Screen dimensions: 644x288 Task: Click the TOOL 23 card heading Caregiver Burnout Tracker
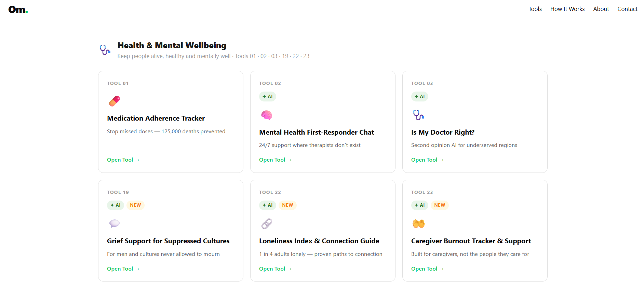tap(471, 241)
